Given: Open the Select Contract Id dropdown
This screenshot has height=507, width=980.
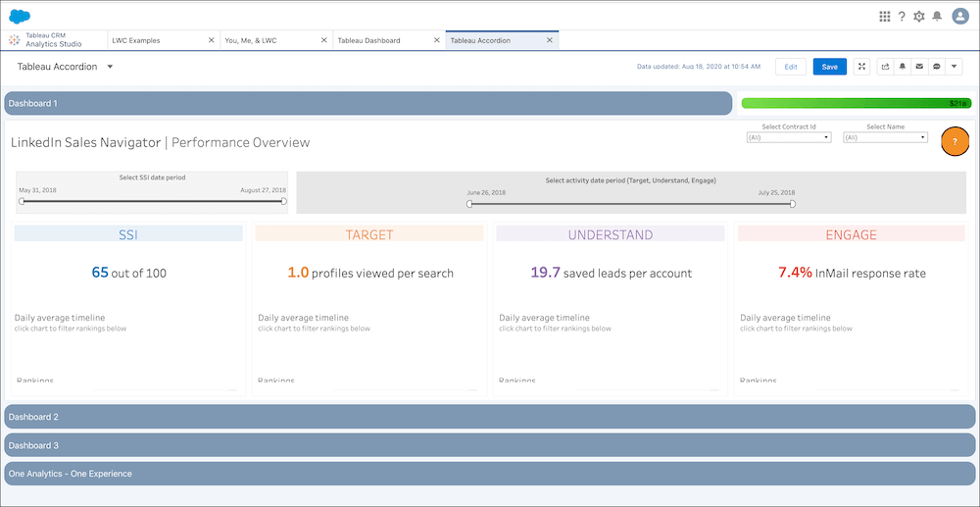Looking at the screenshot, I should (789, 137).
